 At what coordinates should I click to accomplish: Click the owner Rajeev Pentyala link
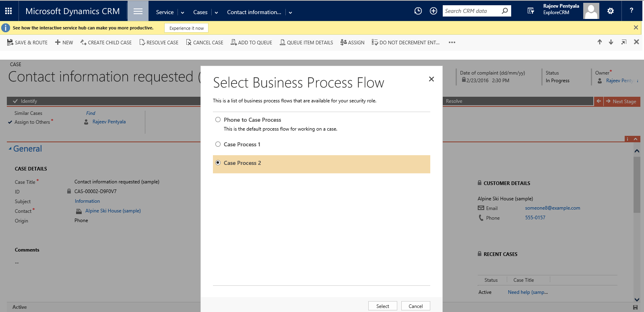pyautogui.click(x=620, y=81)
